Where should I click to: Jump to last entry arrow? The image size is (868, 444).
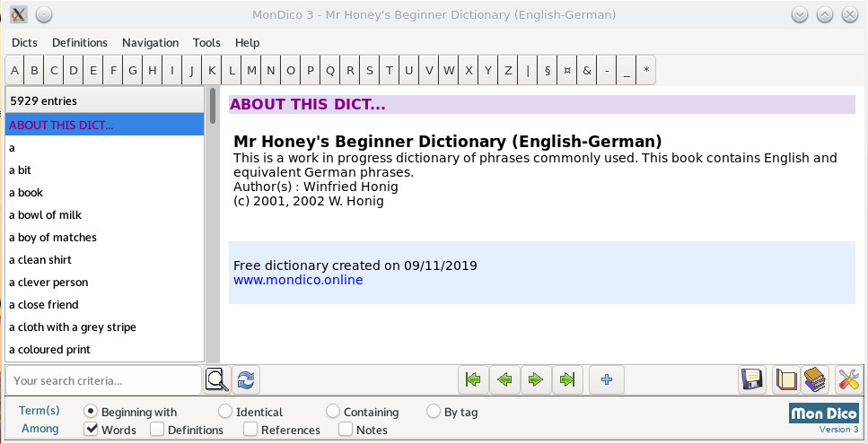click(x=567, y=379)
